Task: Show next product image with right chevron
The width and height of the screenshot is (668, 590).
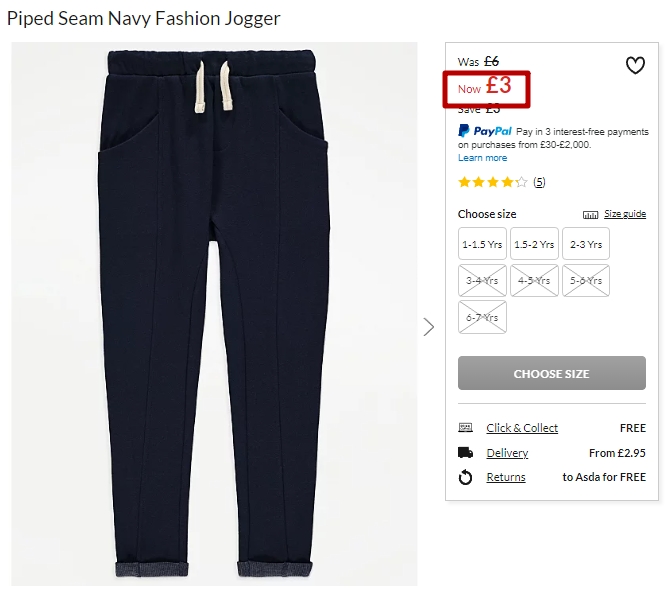Action: tap(429, 327)
